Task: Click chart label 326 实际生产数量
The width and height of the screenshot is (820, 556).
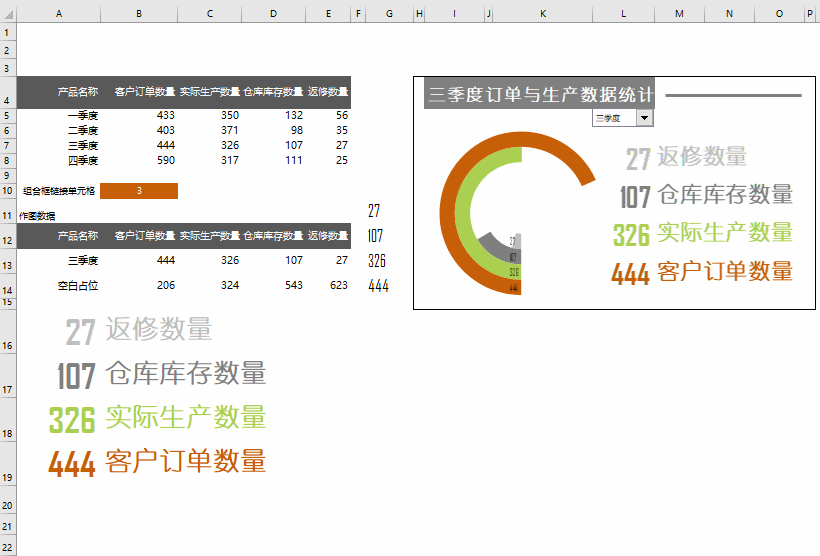Action: pos(703,234)
